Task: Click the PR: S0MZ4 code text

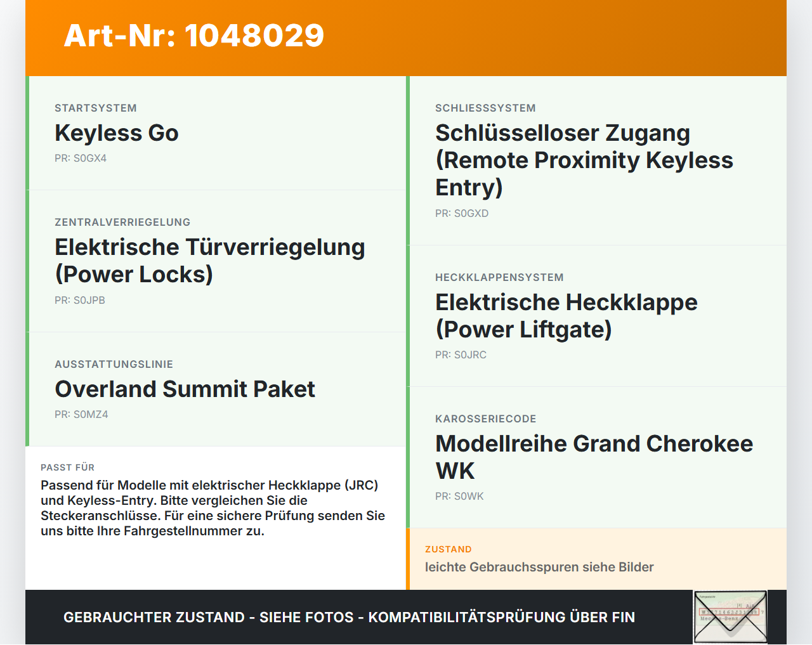Action: (81, 414)
